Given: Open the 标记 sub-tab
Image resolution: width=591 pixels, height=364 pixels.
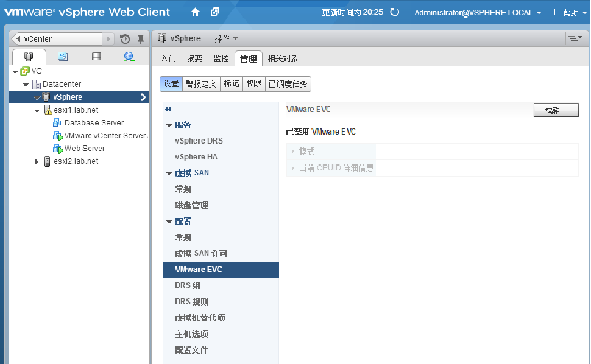Looking at the screenshot, I should (x=232, y=83).
